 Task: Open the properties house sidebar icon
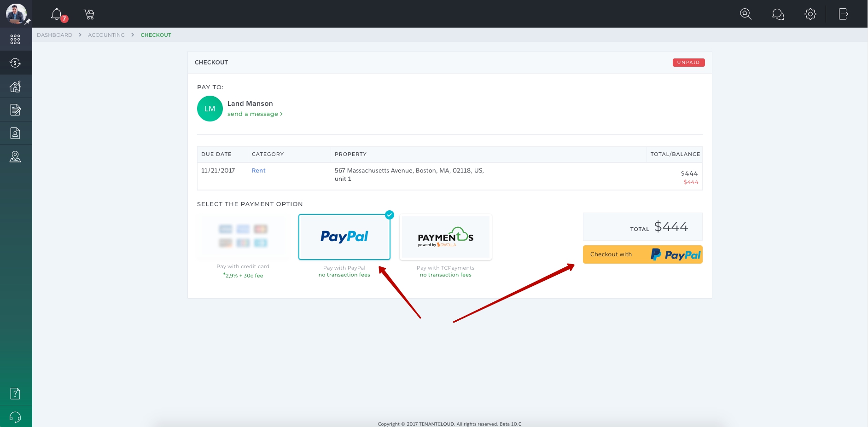(15, 86)
